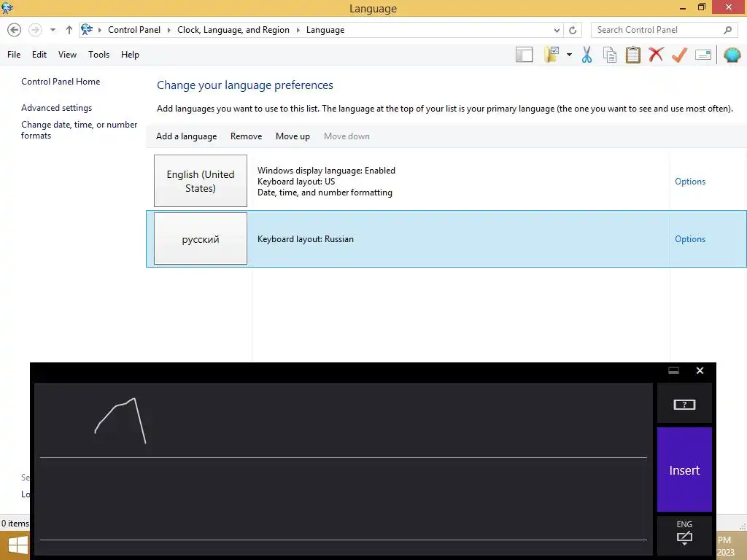Dock the handwriting panel icon

pyautogui.click(x=673, y=370)
